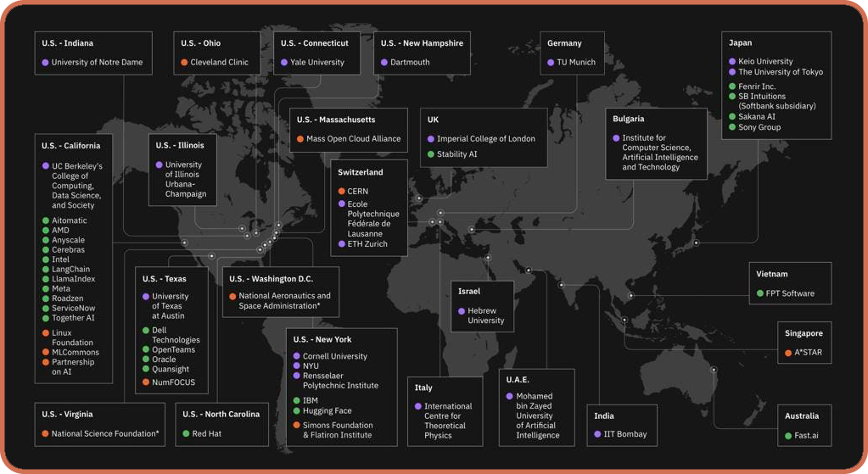Click Hugging Face entry
The width and height of the screenshot is (868, 474).
[x=328, y=411]
